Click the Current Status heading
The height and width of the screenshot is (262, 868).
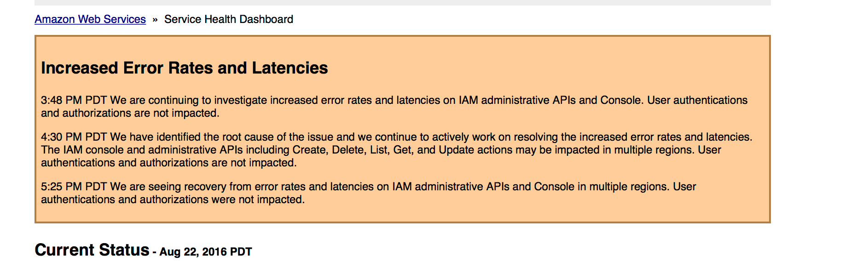tap(92, 250)
